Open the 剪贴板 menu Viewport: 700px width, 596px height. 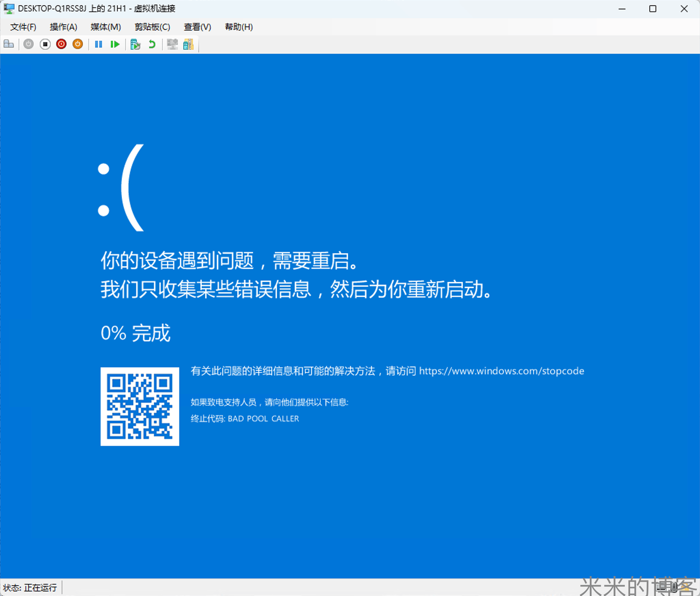pos(152,27)
